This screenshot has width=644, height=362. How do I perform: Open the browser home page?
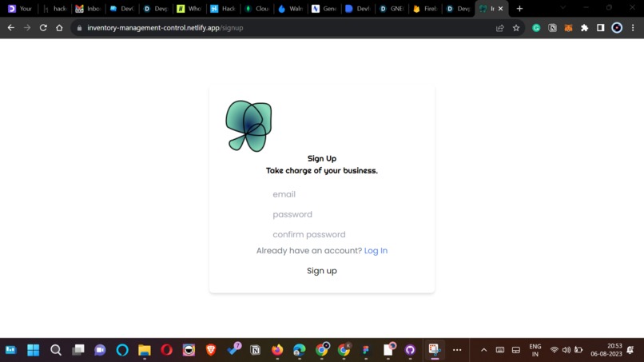pos(59,28)
